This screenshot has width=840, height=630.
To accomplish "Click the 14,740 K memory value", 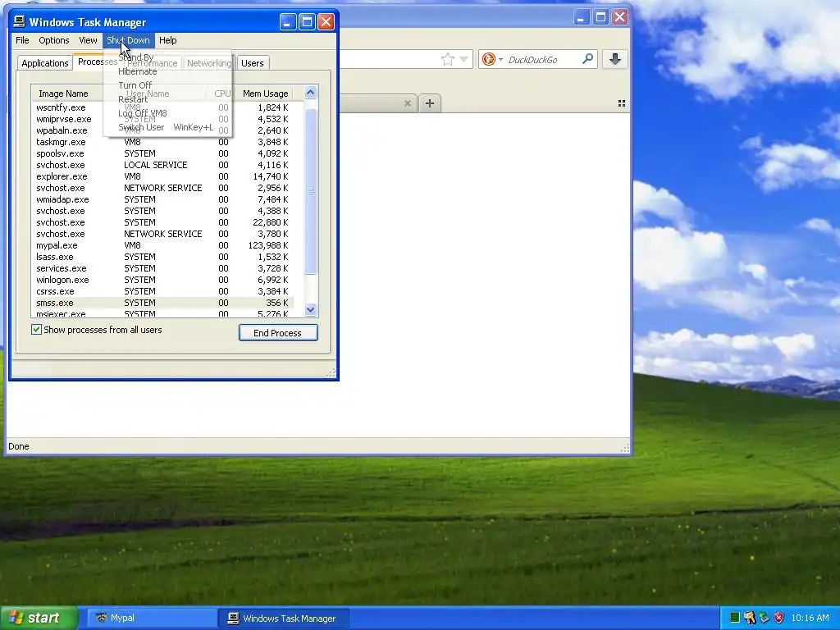I will coord(271,176).
